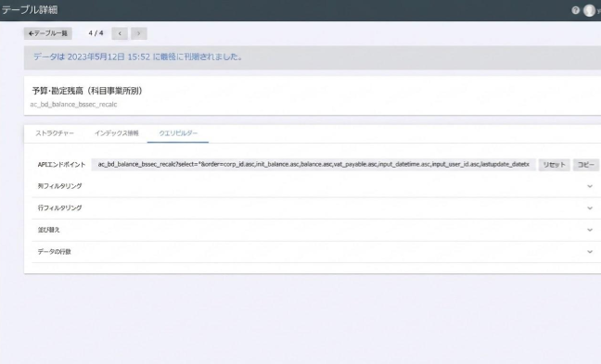Viewport: 601px width, 364px height.
Task: Click the APIエンドポイント label
Action: (61, 165)
